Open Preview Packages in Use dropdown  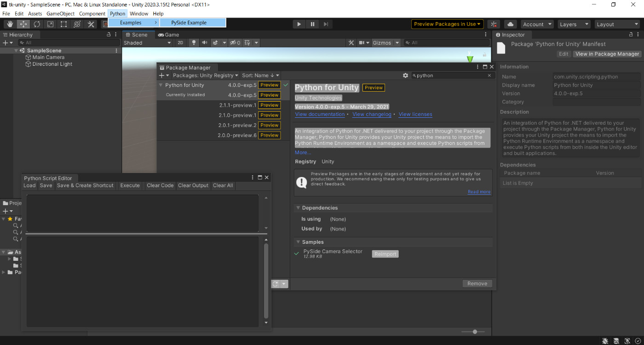(447, 24)
